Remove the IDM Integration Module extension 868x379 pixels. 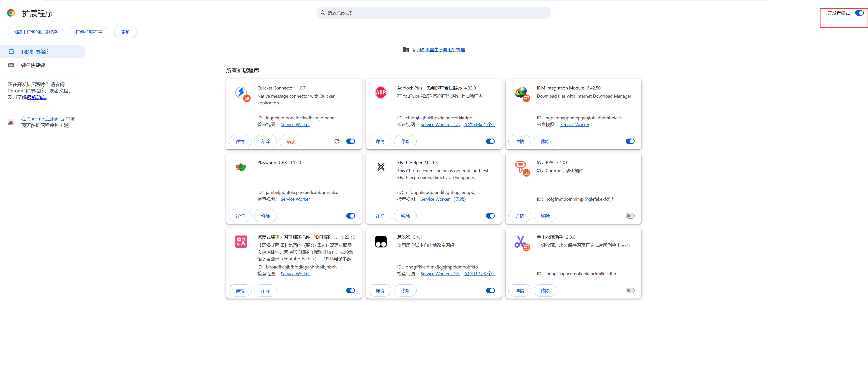(x=545, y=141)
